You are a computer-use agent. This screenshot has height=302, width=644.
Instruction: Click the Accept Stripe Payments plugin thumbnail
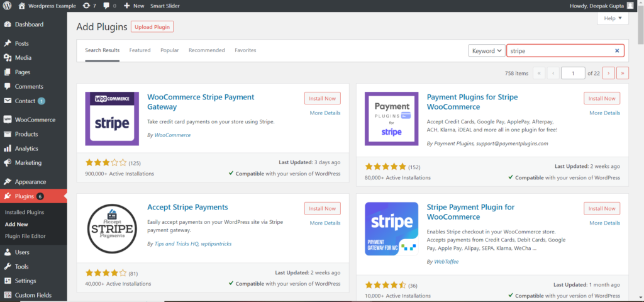pos(112,229)
